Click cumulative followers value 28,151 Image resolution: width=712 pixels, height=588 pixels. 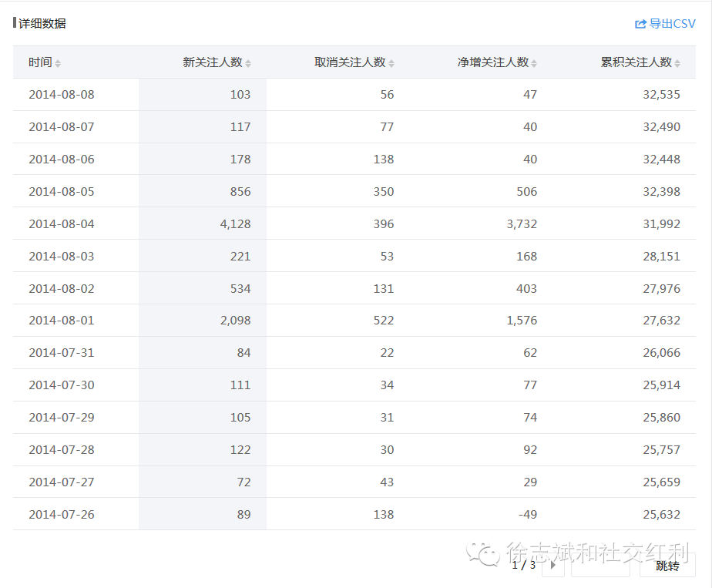(x=662, y=256)
